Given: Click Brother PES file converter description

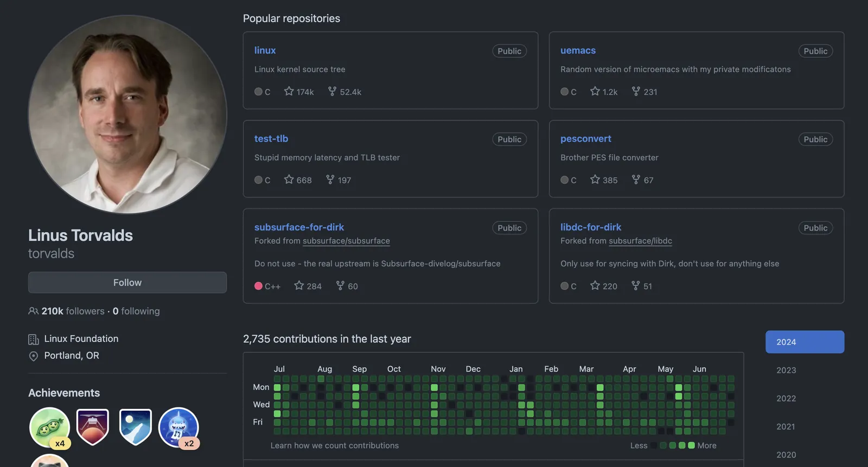Looking at the screenshot, I should (x=609, y=158).
